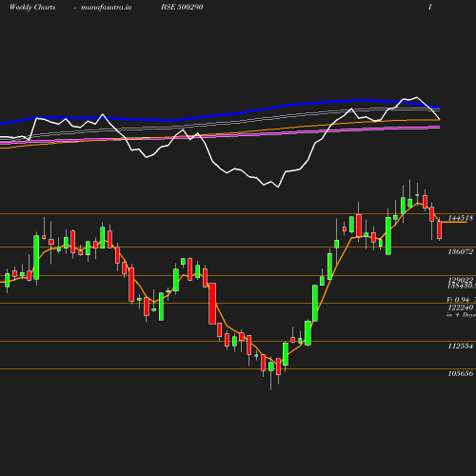476x476 pixels.
Task: Click the 122240 price level label
Action: pyautogui.click(x=461, y=307)
